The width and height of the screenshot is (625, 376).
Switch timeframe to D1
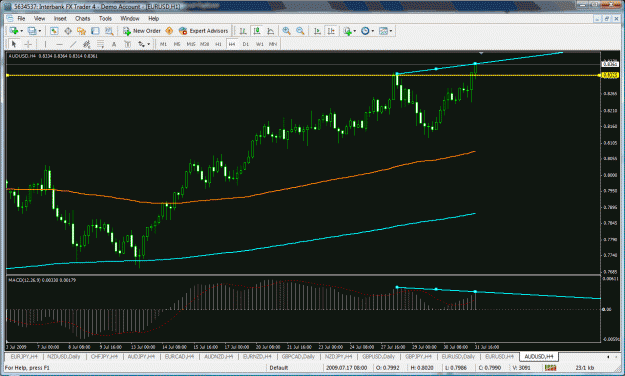[x=246, y=44]
